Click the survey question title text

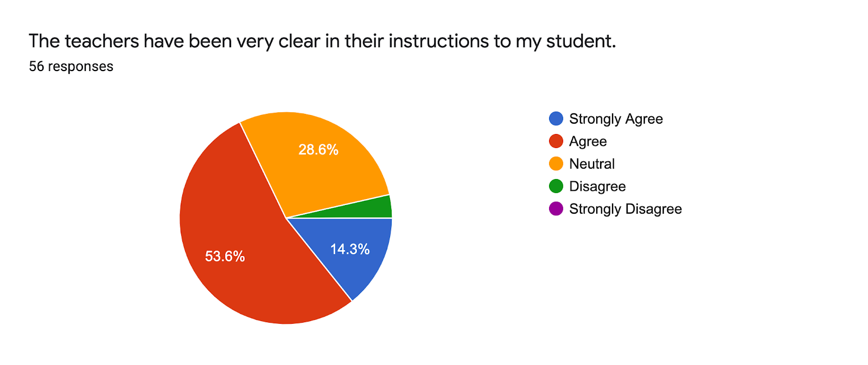322,41
